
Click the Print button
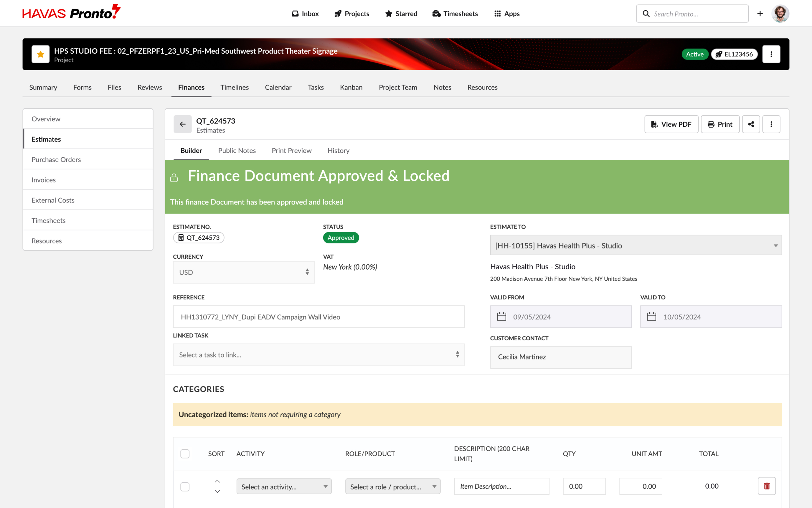pyautogui.click(x=720, y=124)
